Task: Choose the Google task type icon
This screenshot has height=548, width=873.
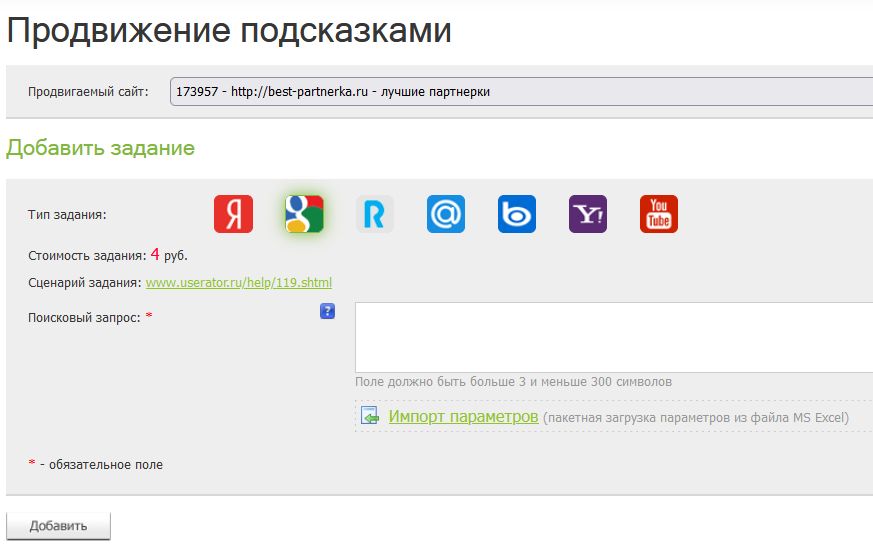Action: click(304, 214)
